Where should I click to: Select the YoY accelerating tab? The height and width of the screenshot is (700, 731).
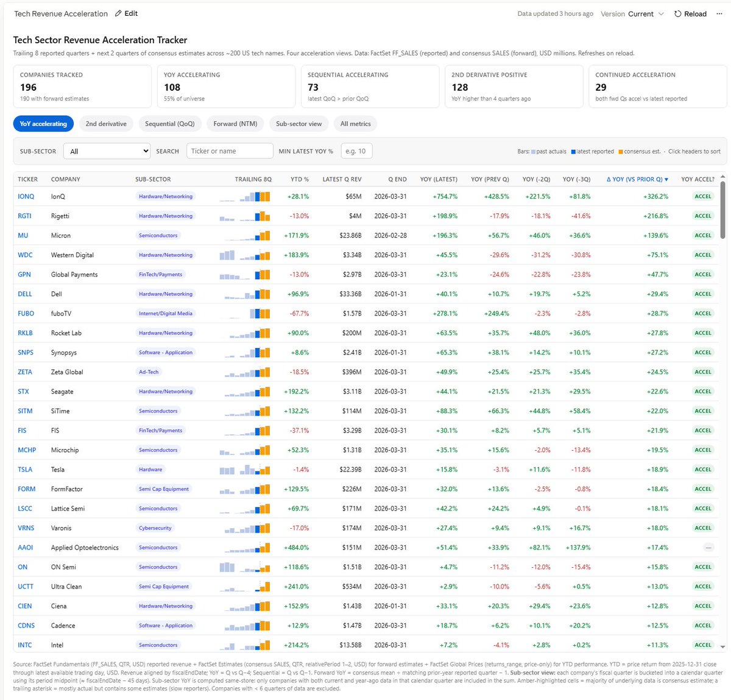43,124
